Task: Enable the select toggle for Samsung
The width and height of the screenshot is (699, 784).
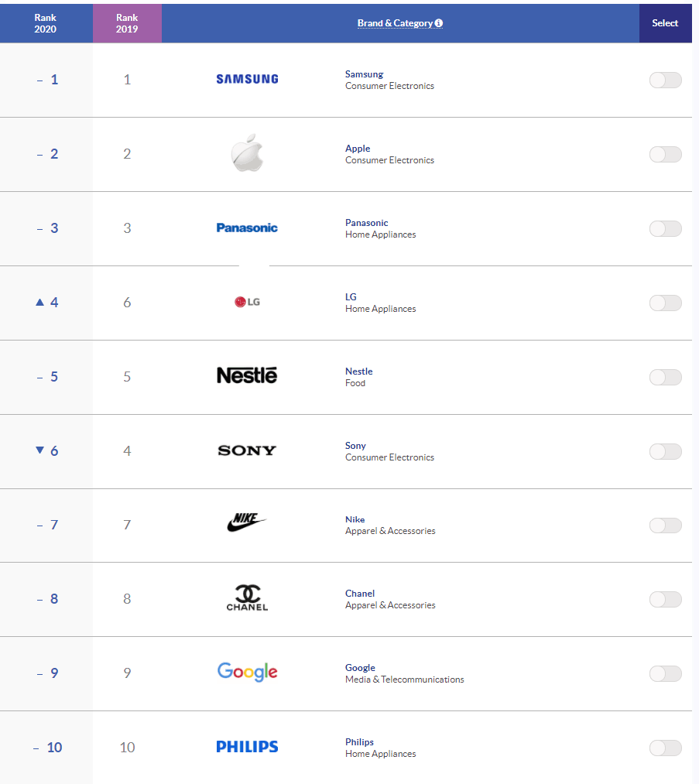Action: click(665, 80)
